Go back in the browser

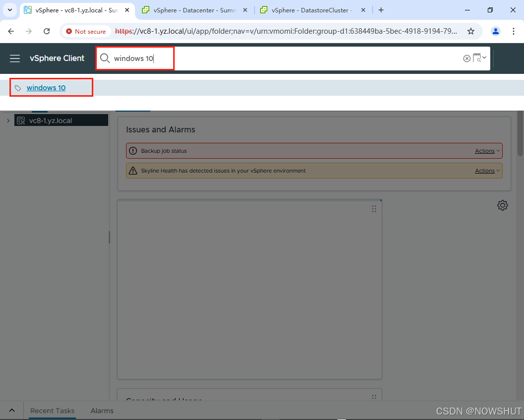pos(11,31)
